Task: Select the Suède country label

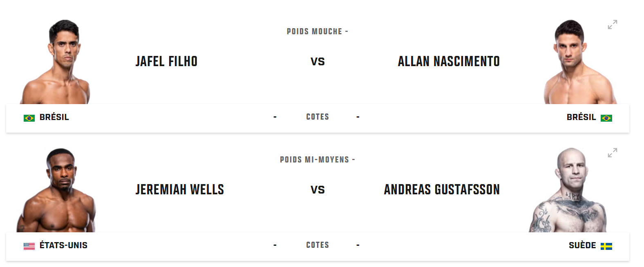Action: (x=582, y=245)
